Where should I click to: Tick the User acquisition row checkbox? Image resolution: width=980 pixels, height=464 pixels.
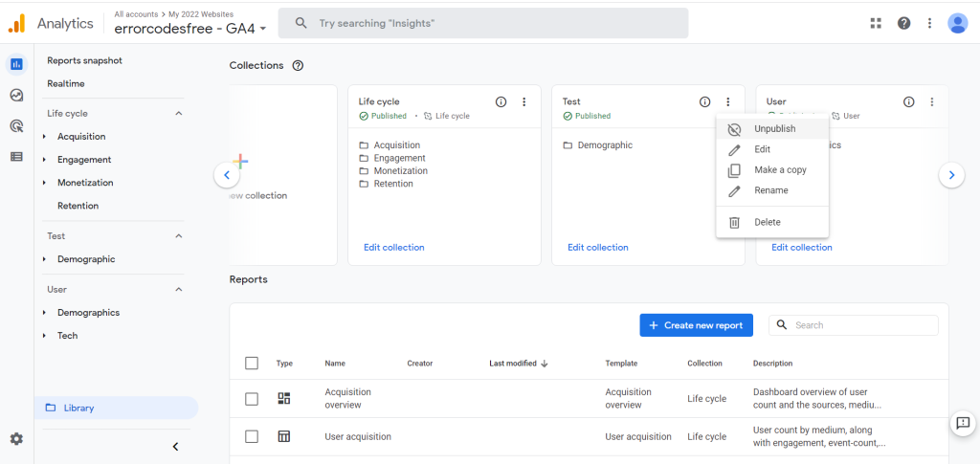tap(252, 436)
